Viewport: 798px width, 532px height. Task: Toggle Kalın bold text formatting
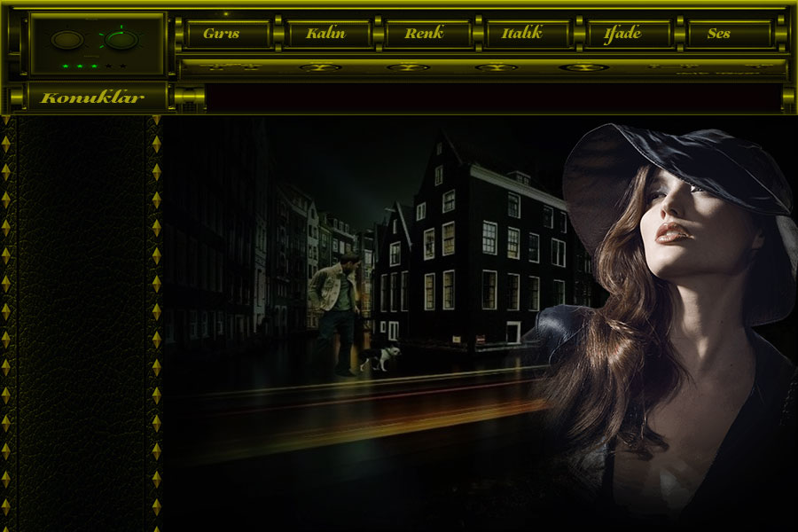tap(325, 34)
